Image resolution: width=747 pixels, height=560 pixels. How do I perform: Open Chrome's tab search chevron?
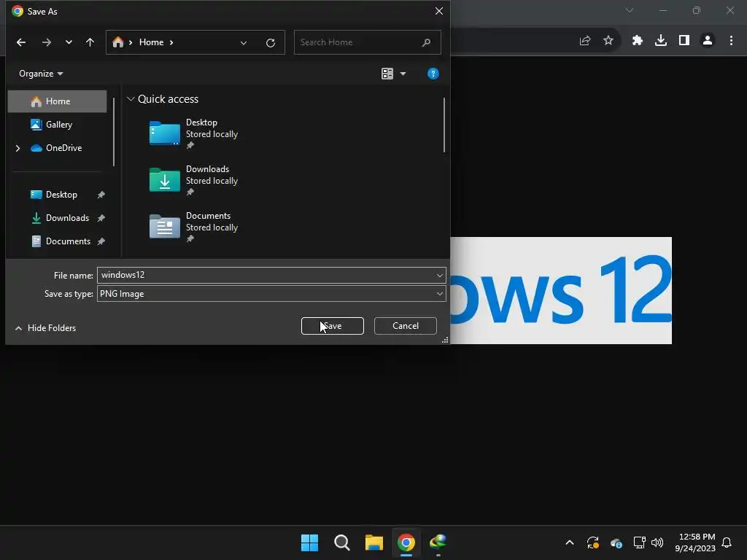tap(630, 10)
